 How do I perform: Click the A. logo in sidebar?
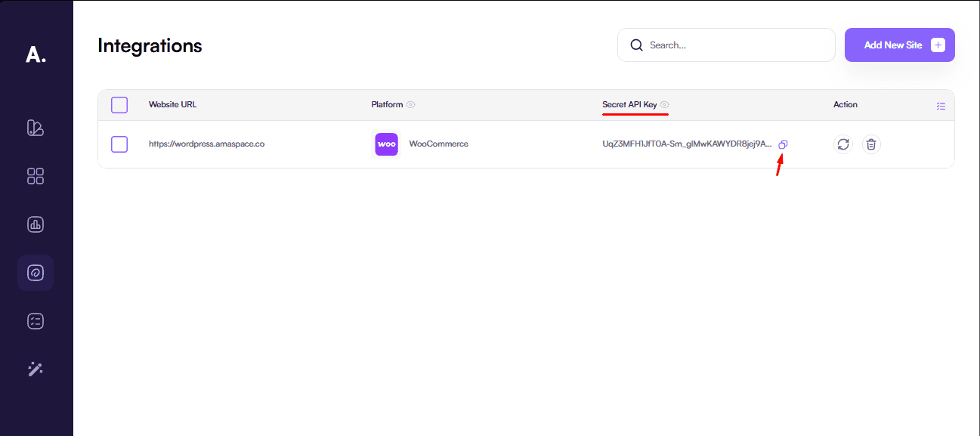[36, 54]
